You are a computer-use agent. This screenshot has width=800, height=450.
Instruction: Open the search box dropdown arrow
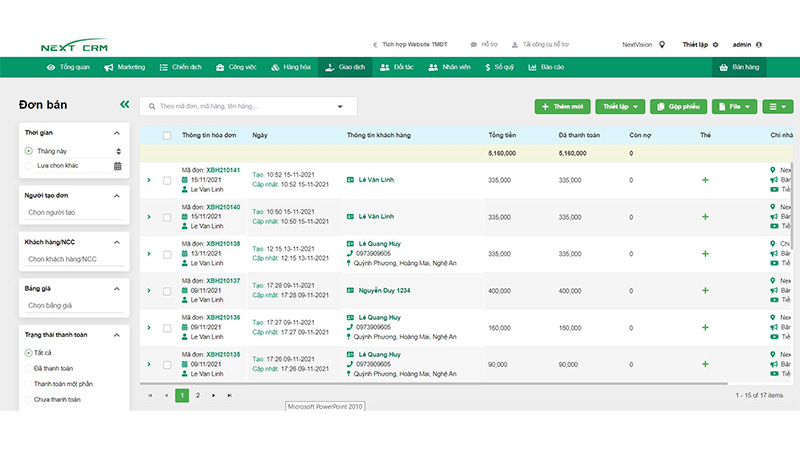[x=340, y=106]
